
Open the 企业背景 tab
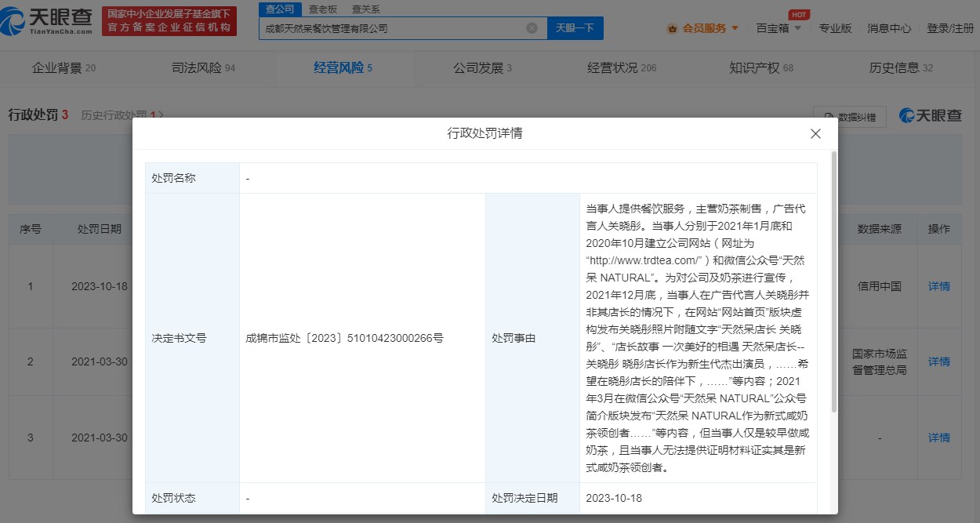[64, 68]
